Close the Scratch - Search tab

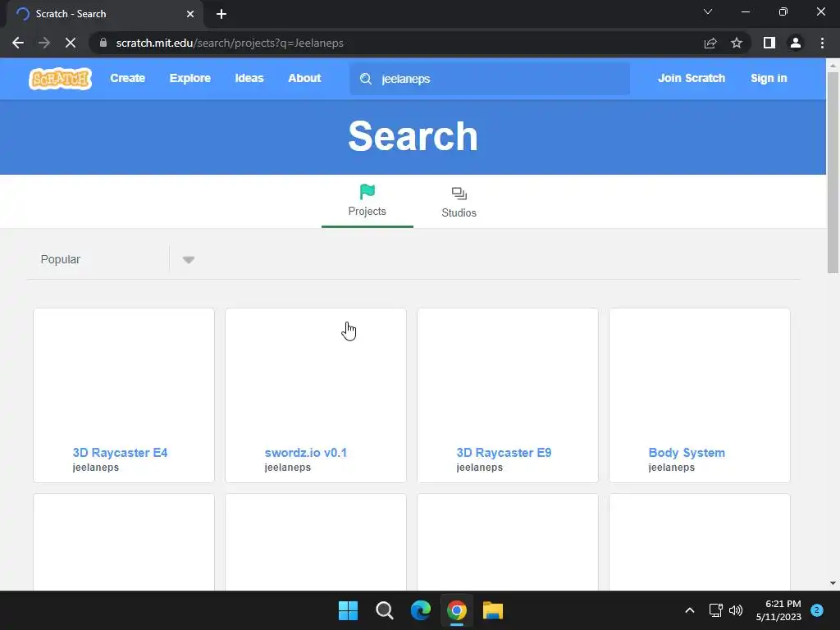pos(190,14)
